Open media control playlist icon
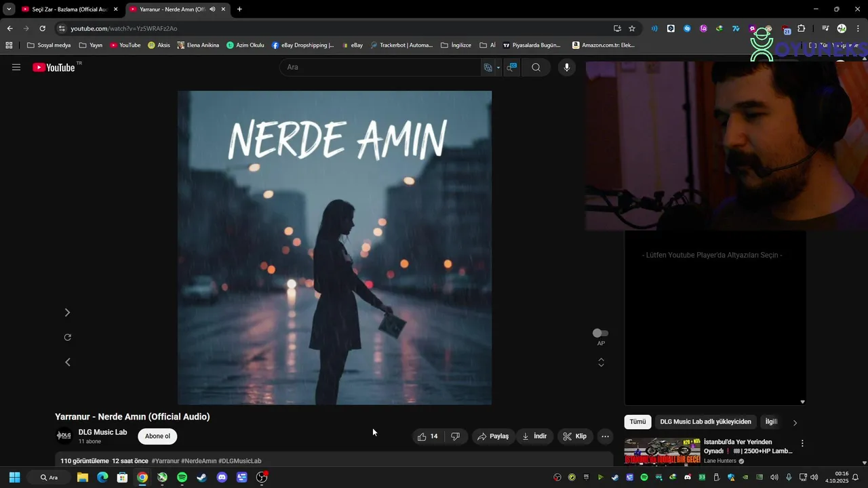 (825, 28)
